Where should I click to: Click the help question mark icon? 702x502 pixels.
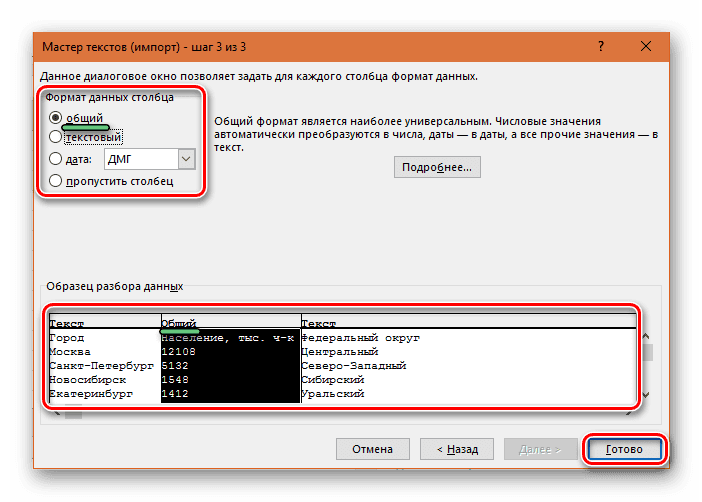[601, 46]
